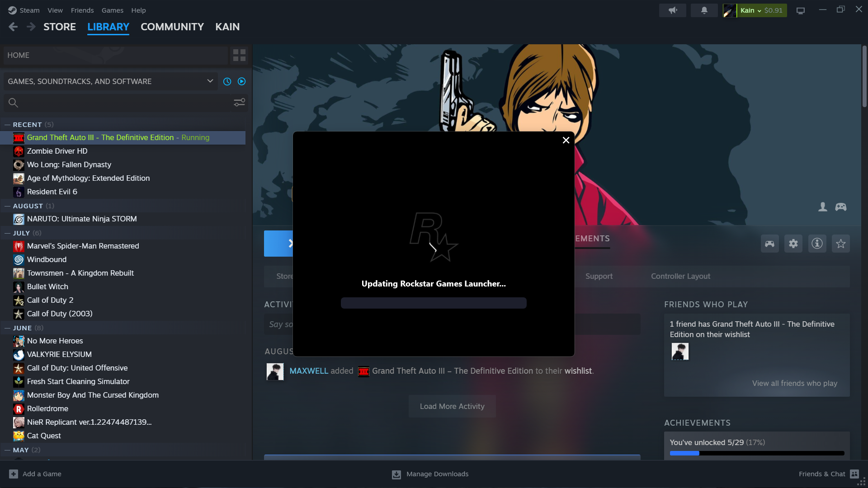Click the single-player person icon on banner
The image size is (868, 488).
(x=823, y=207)
